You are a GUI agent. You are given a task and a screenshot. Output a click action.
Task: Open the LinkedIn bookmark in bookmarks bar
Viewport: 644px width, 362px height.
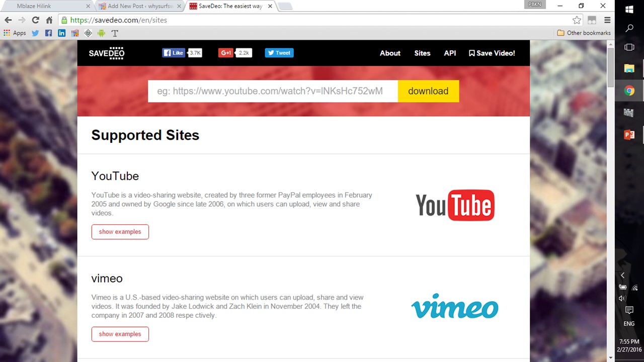61,33
